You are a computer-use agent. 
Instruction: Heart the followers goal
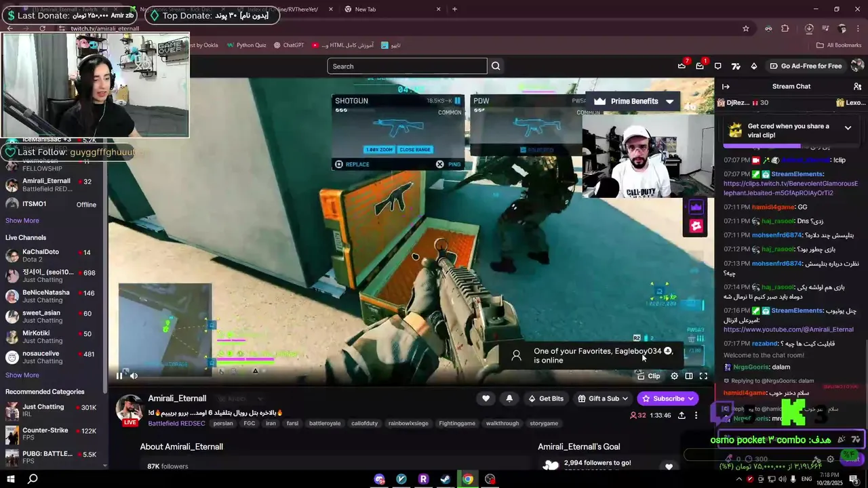669,466
